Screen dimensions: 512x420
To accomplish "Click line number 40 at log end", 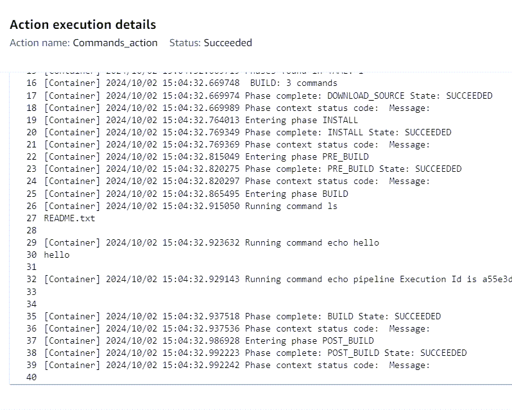I will click(31, 377).
